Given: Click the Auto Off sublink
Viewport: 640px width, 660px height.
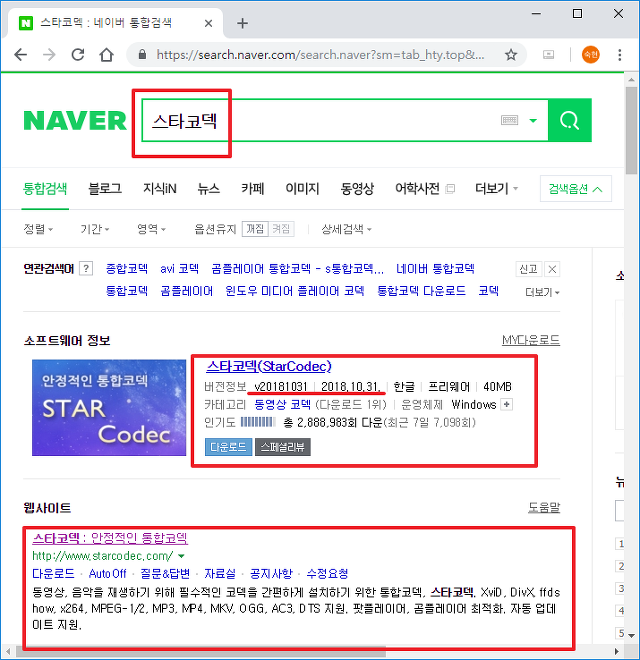Looking at the screenshot, I should [x=107, y=573].
